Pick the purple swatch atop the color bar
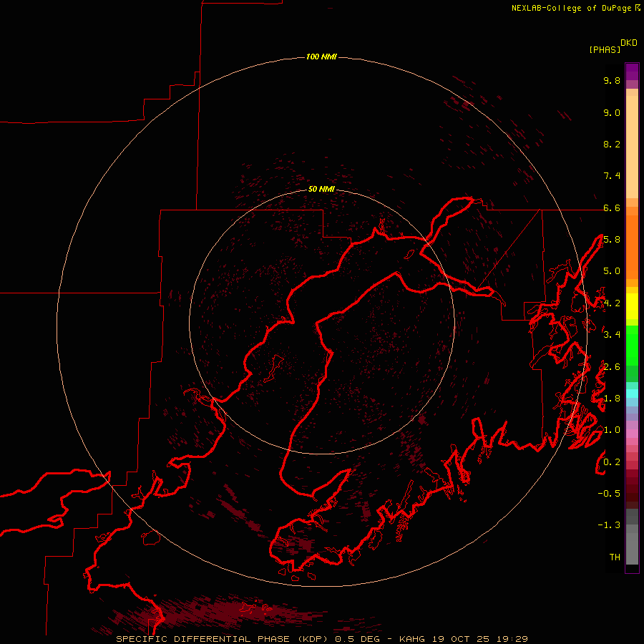Viewport: 644px width, 644px height. pos(632,72)
